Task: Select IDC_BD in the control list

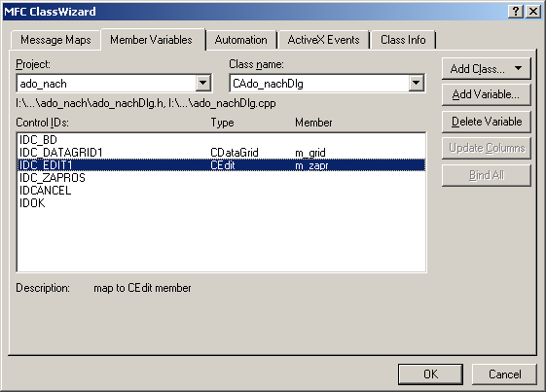Action: [221, 140]
